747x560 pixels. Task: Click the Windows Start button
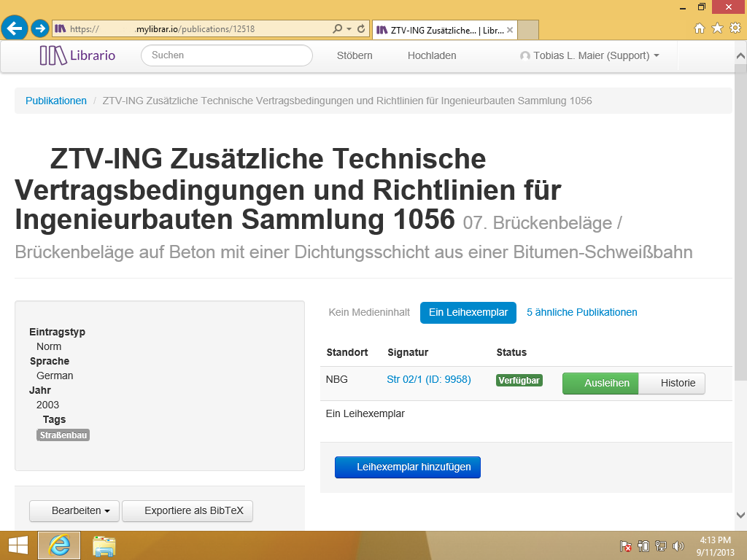18,545
